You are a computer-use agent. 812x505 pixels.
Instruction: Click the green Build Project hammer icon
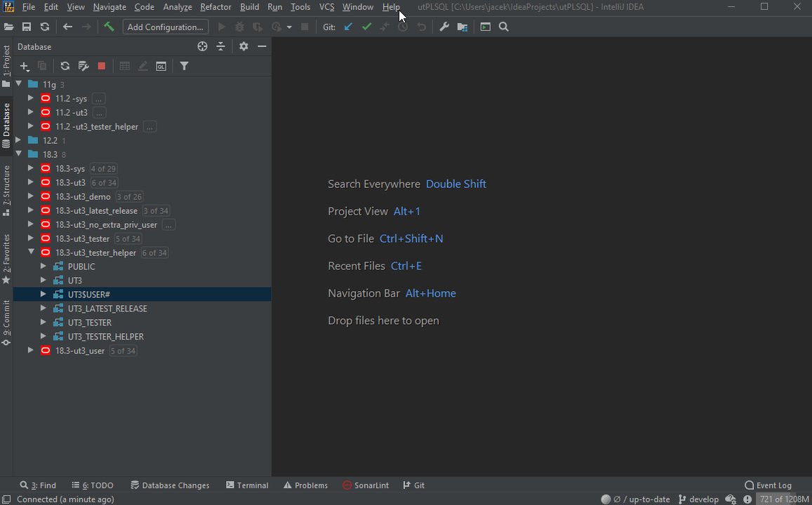click(109, 27)
